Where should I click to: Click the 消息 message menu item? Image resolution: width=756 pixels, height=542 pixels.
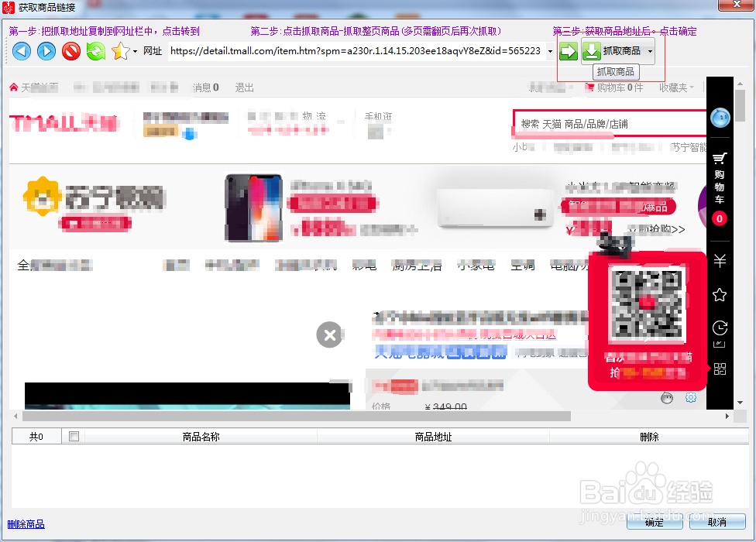click(201, 87)
